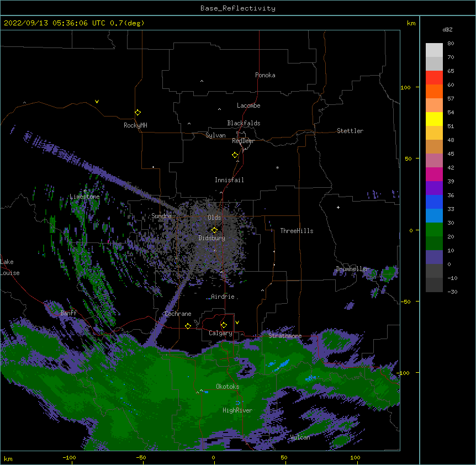Click the Strathmore label
The image size is (476, 465).
click(285, 336)
